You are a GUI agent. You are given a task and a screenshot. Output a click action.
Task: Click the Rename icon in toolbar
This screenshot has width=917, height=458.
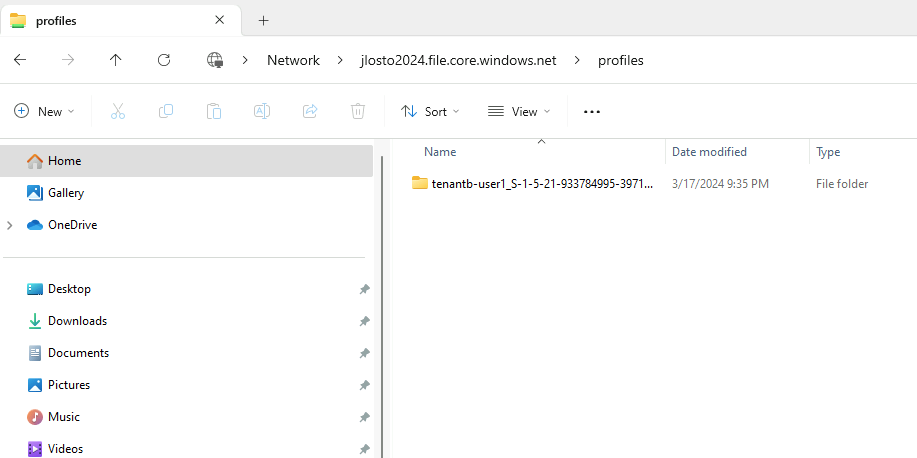(x=261, y=111)
